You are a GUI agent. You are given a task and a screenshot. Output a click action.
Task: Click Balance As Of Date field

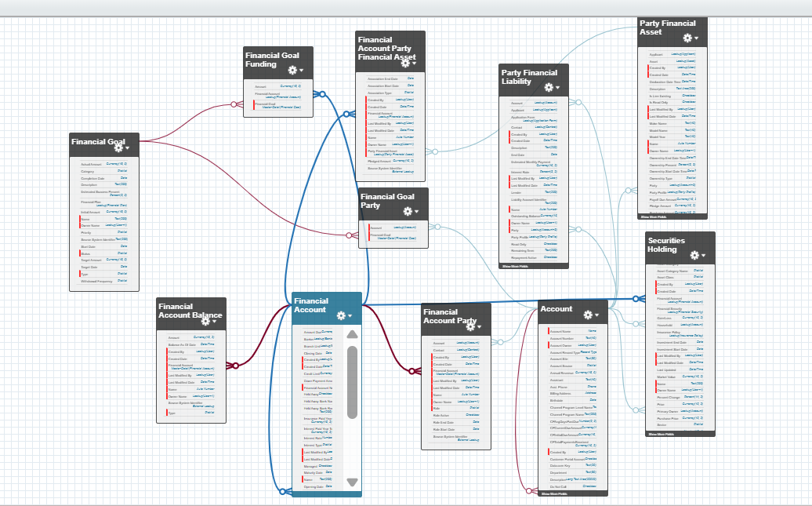tap(191, 344)
